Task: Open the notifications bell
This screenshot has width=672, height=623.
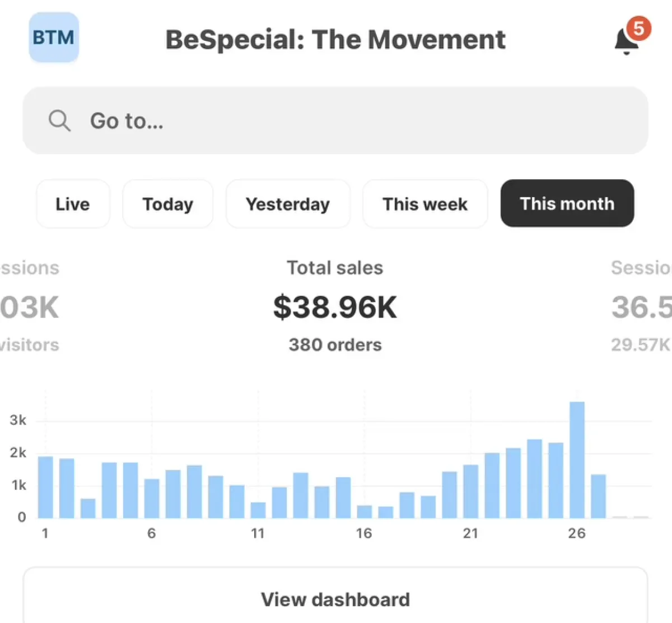Action: pyautogui.click(x=626, y=42)
